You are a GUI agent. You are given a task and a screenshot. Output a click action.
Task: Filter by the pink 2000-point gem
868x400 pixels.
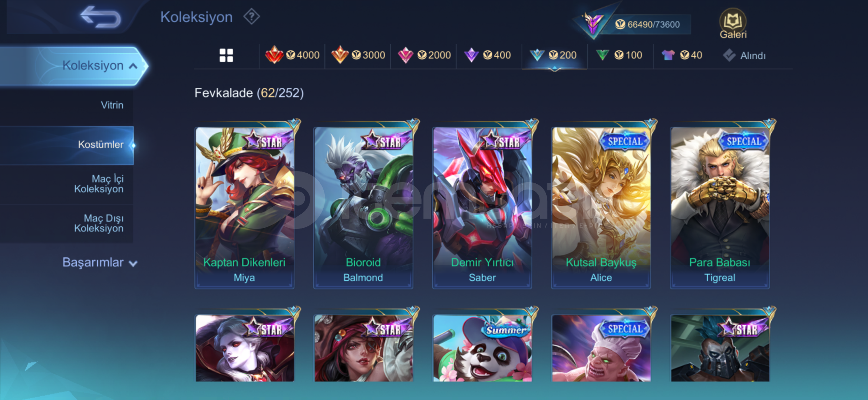click(424, 56)
